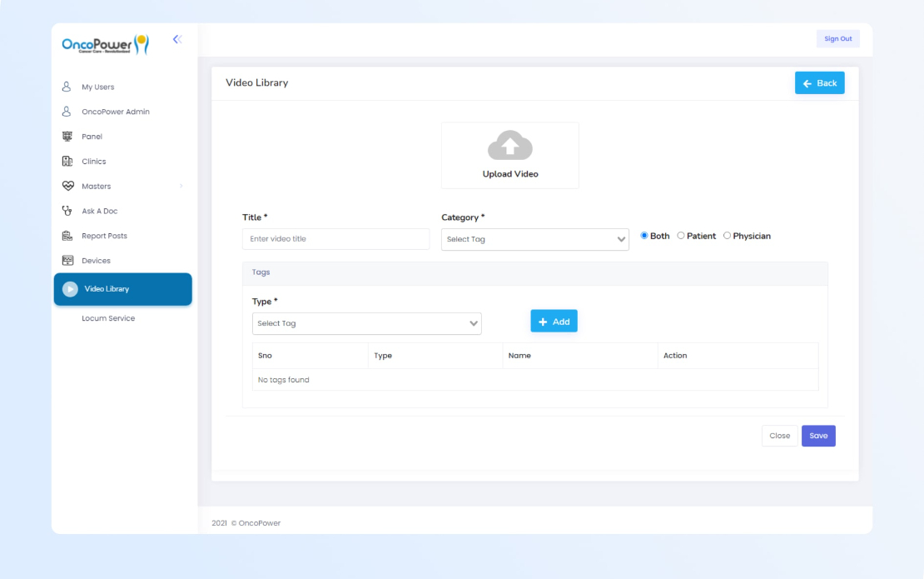
Task: Open the Category Select Tag dropdown
Action: click(535, 239)
